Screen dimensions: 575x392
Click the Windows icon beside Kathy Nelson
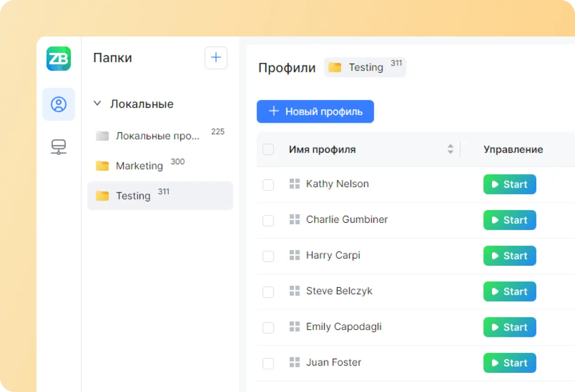coord(295,184)
